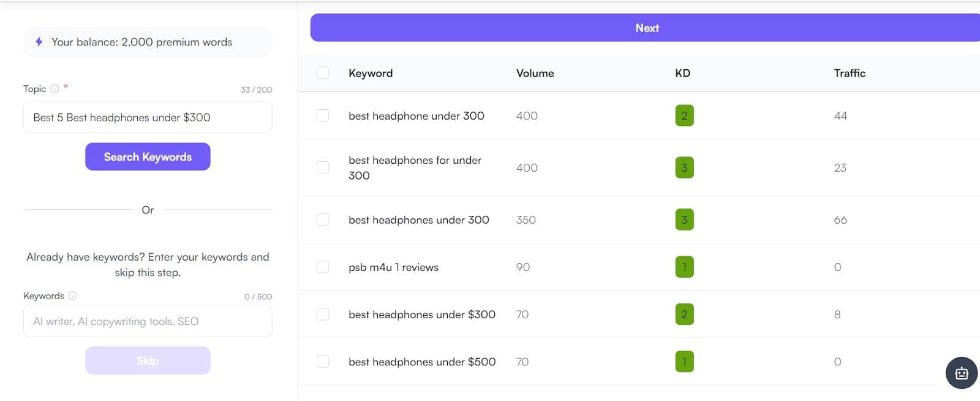The height and width of the screenshot is (401, 980).
Task: Check the 'best headphone under 300' row
Action: click(x=323, y=116)
